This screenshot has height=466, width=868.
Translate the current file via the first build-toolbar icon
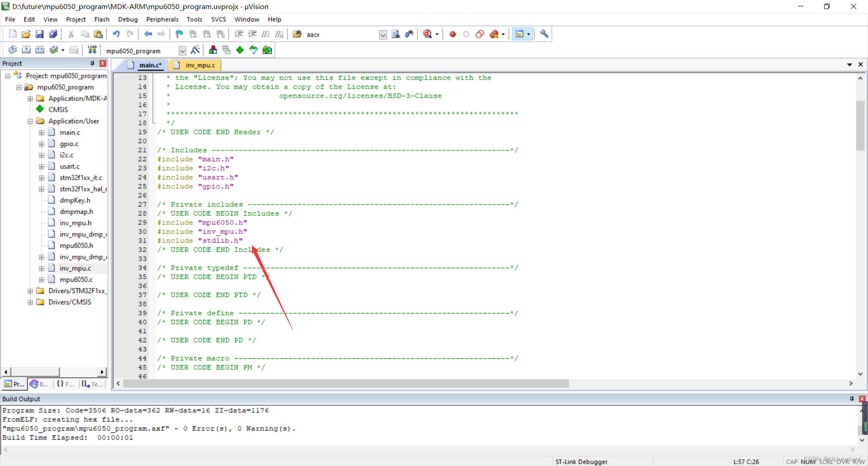tap(13, 50)
